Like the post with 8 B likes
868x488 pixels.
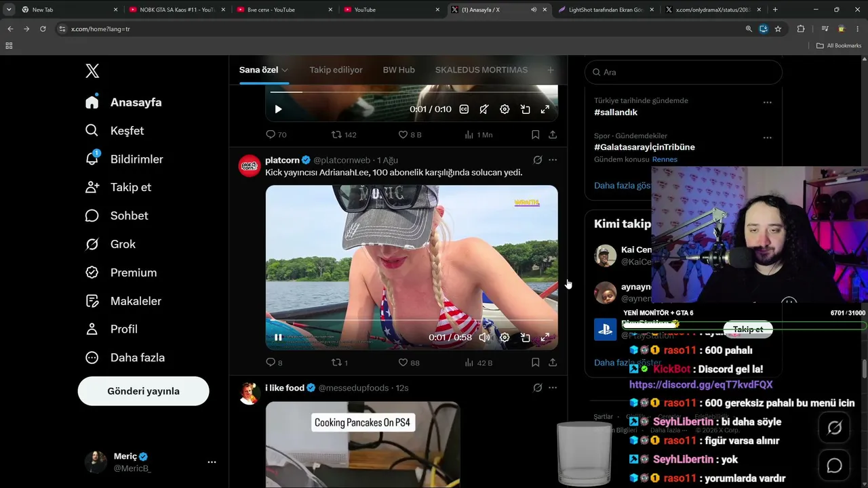(x=410, y=135)
